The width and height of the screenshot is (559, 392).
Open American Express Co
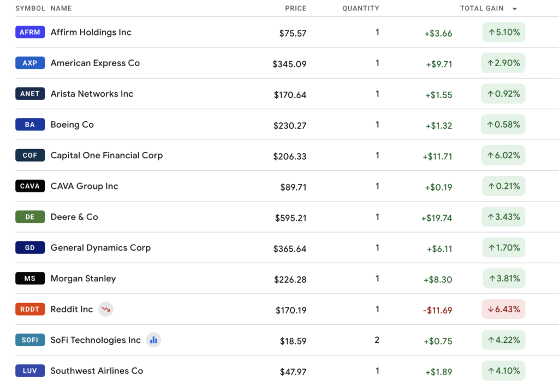[95, 63]
